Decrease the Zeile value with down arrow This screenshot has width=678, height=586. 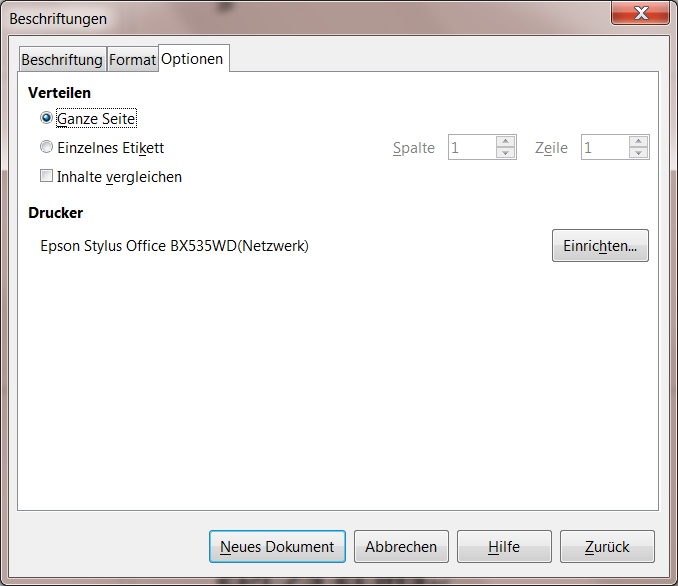639,153
